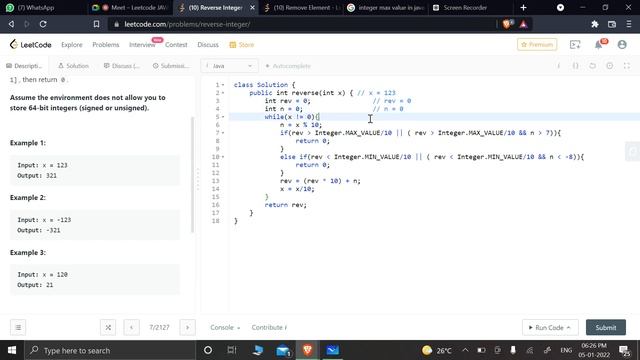Viewport: 640px width, 360px height.
Task: Click the address bar URL
Action: pos(187,24)
